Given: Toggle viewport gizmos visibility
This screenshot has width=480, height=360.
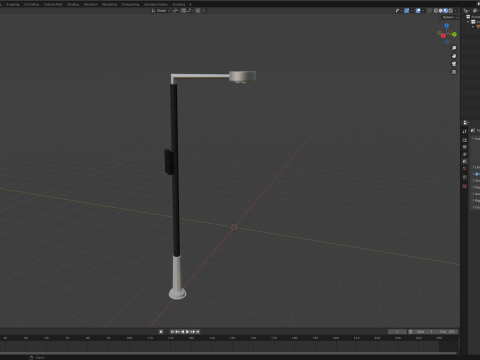Looking at the screenshot, I should pos(407,11).
